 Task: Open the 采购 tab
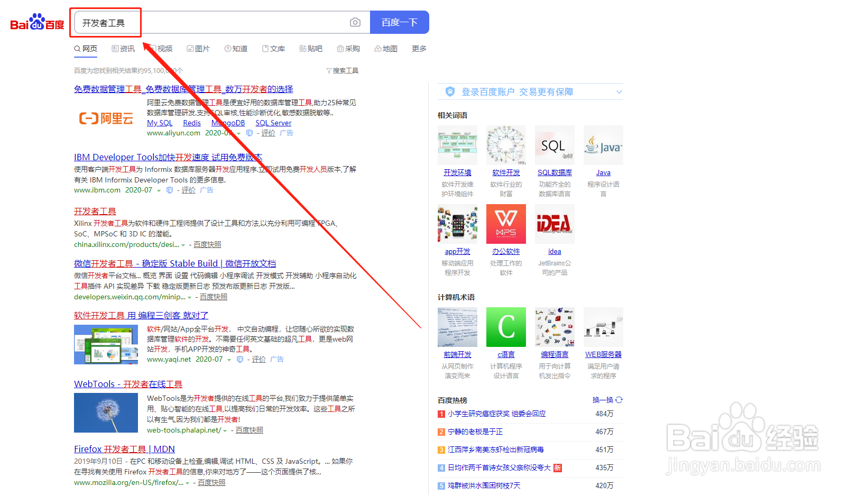348,49
